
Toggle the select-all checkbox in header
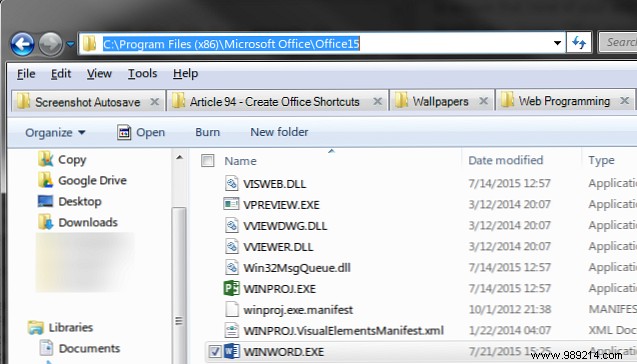pos(208,161)
